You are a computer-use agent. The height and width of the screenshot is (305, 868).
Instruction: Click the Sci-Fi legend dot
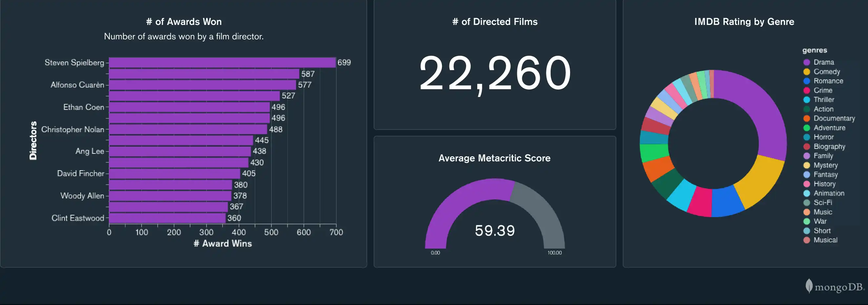(x=807, y=203)
